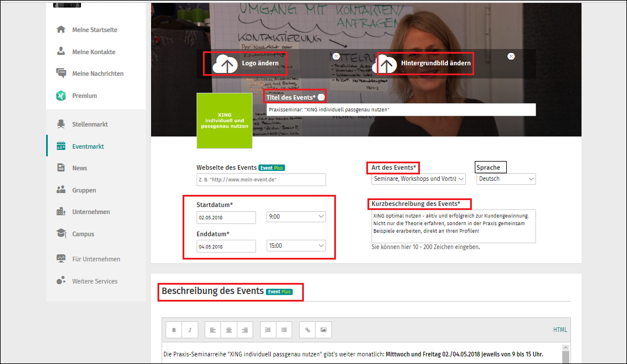Open Meine Kontakte in the sidebar
The width and height of the screenshot is (627, 364).
pos(93,51)
